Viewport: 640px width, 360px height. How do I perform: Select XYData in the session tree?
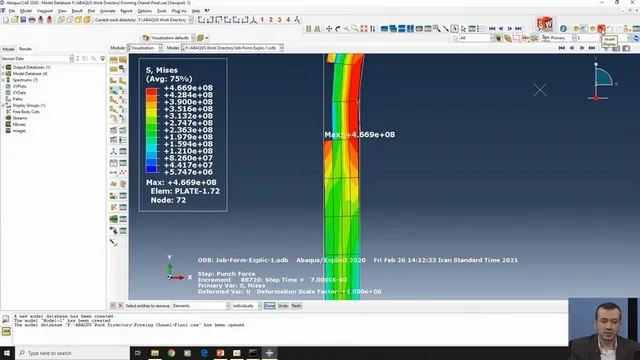point(19,93)
